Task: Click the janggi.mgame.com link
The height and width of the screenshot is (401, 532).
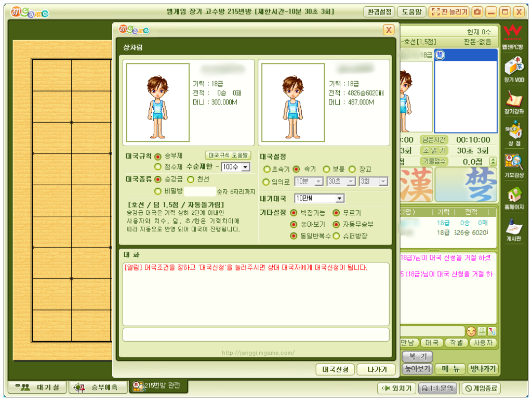Action: pyautogui.click(x=258, y=353)
